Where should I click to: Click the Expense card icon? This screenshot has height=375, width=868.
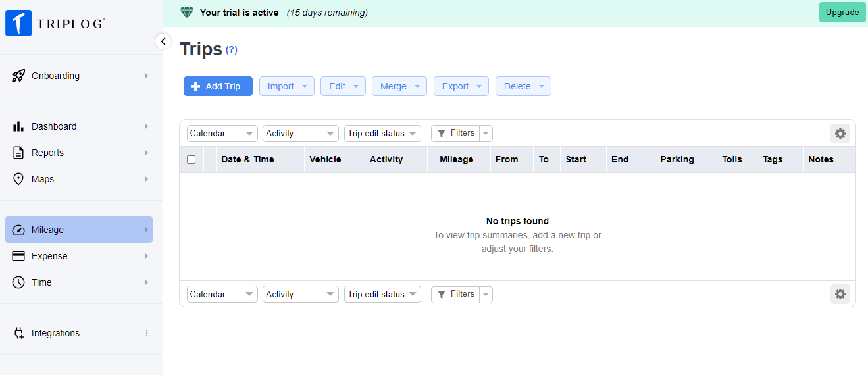point(18,256)
